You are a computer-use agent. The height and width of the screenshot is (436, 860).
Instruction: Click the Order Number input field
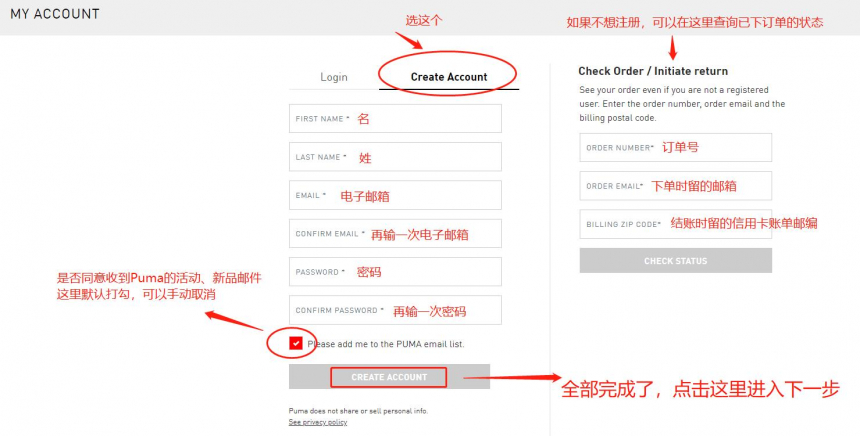point(675,148)
